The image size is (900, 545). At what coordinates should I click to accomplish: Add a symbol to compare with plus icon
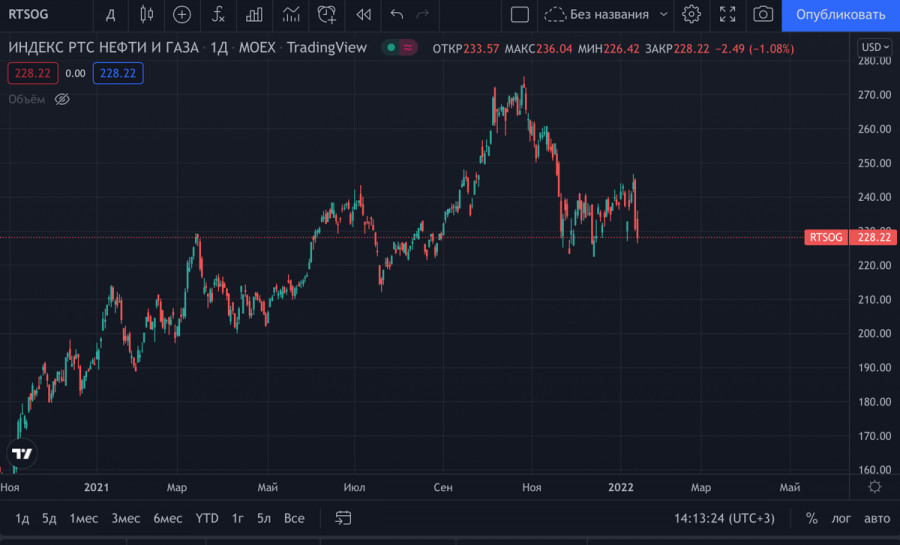click(x=182, y=14)
